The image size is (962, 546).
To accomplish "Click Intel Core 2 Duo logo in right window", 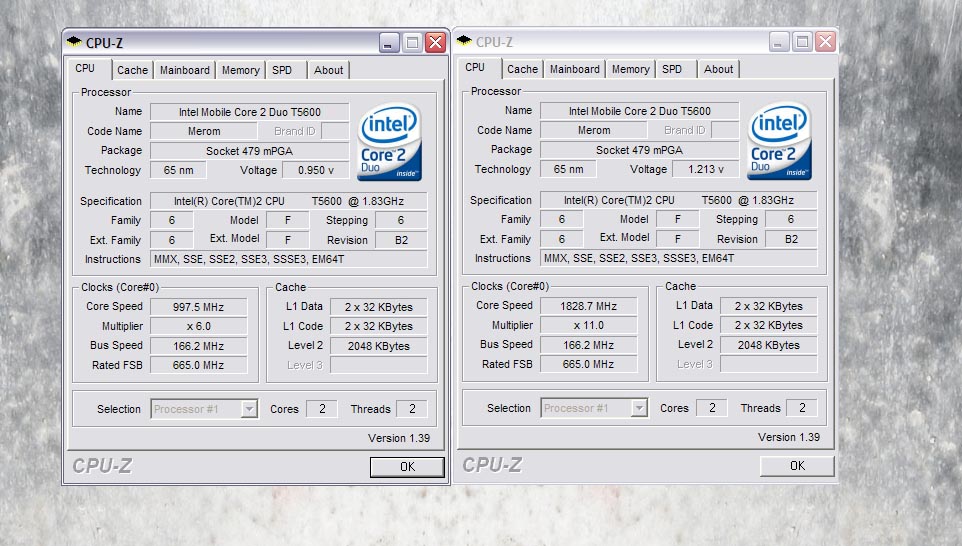I will (x=779, y=141).
